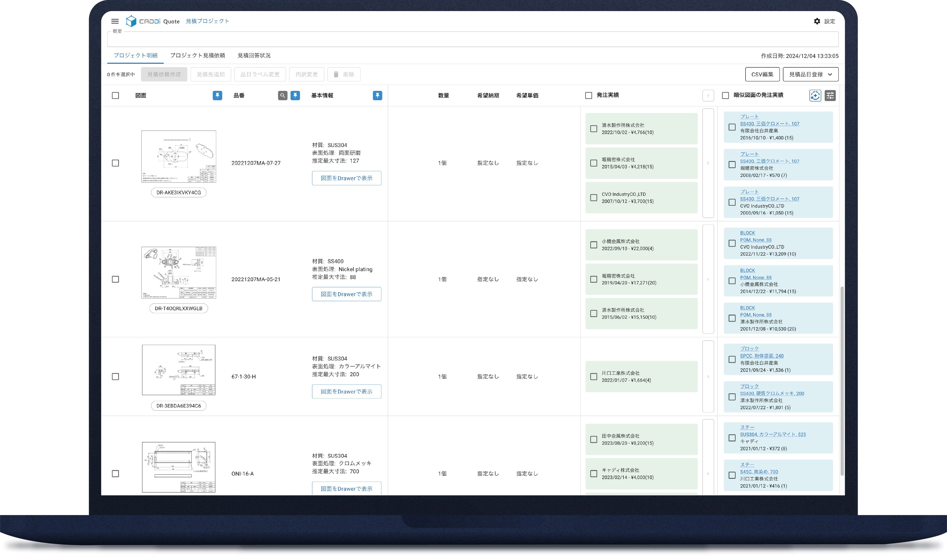Toggle 発注実績 header checkbox

[588, 95]
